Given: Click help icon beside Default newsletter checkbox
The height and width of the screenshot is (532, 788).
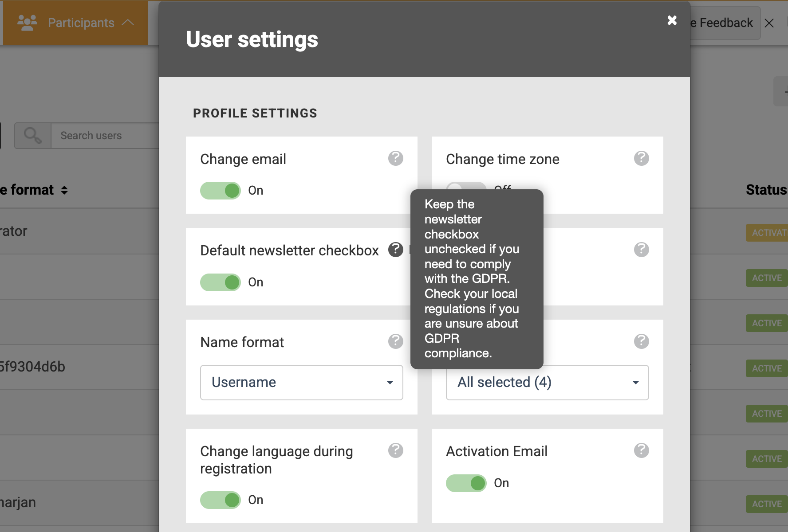Looking at the screenshot, I should point(395,250).
